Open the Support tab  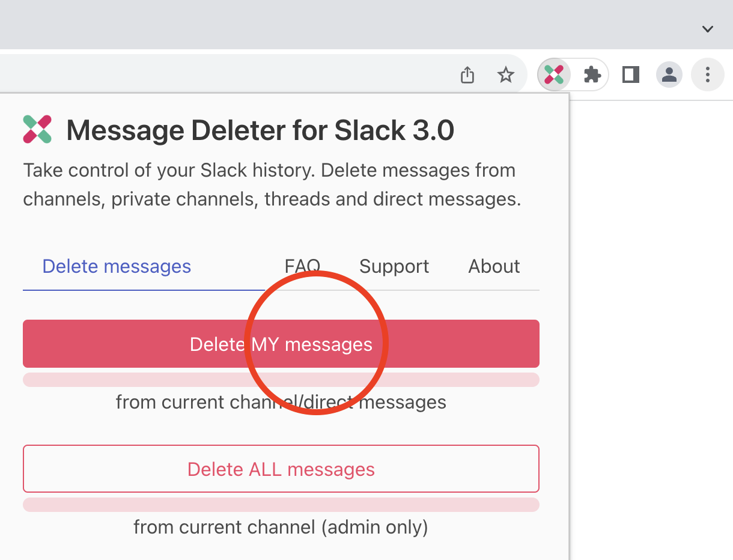pyautogui.click(x=394, y=266)
